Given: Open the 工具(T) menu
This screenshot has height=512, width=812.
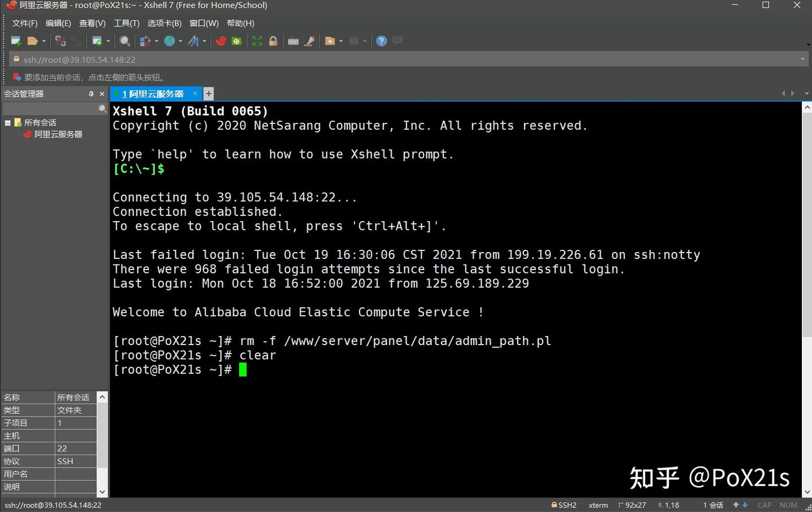Looking at the screenshot, I should point(126,23).
